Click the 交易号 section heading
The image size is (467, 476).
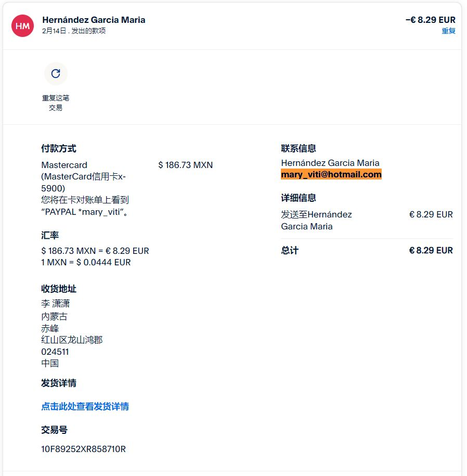[x=54, y=430]
